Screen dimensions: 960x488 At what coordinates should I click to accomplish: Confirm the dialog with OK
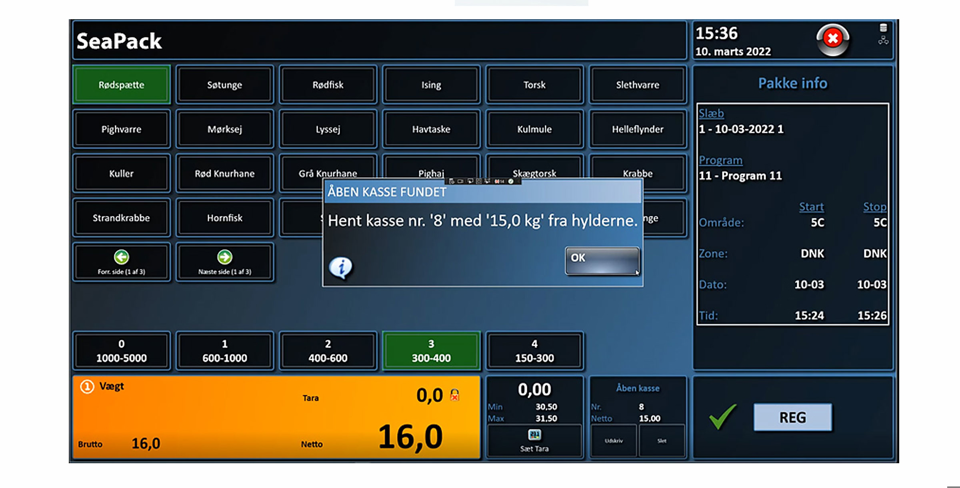point(601,259)
